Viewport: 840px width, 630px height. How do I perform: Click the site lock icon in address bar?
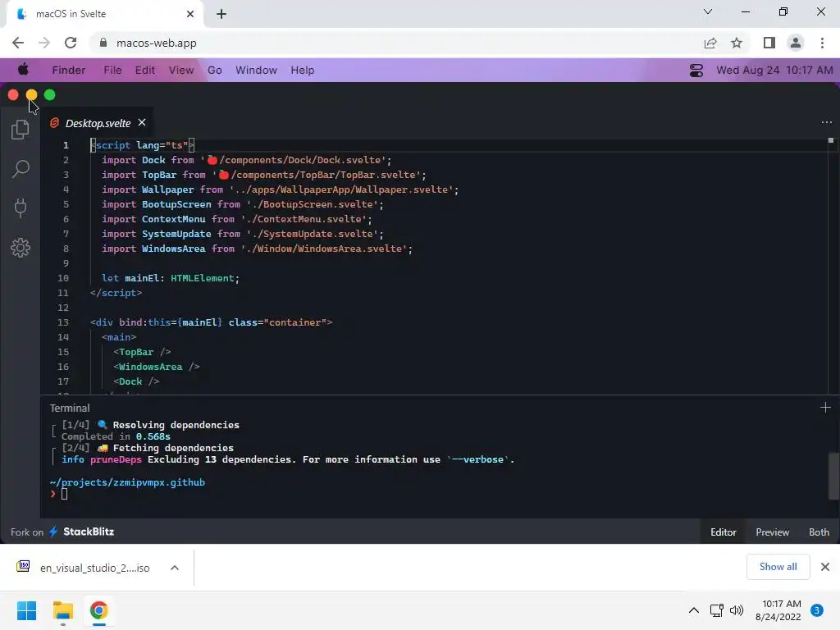(103, 43)
